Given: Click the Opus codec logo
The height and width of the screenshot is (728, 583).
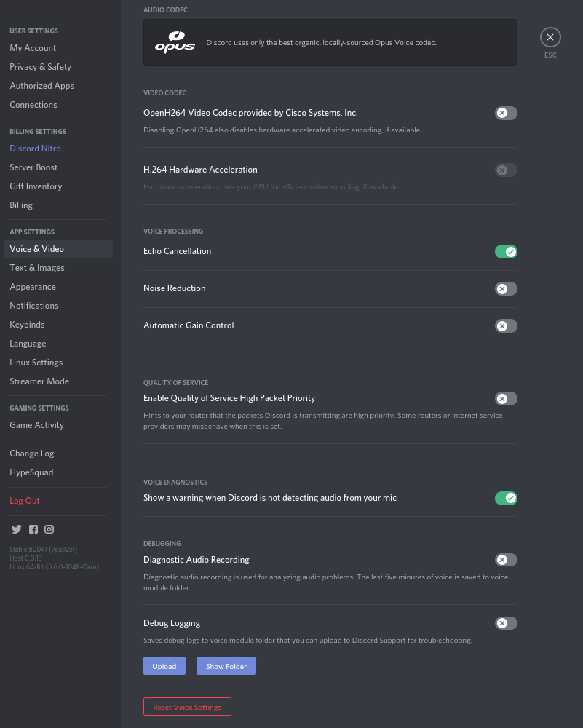Looking at the screenshot, I should click(x=175, y=42).
